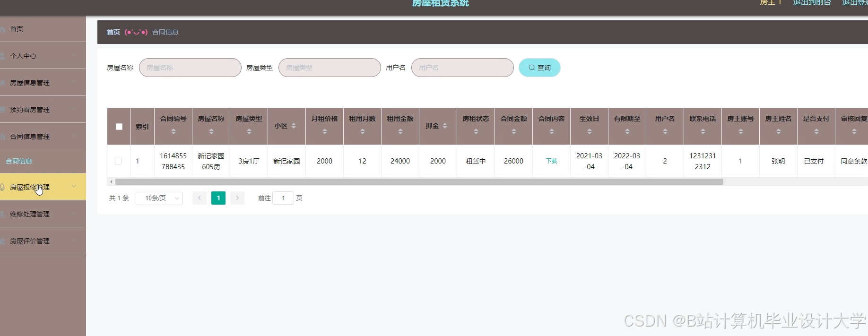Open 房屋评价管理 sidebar menu
The image size is (868, 336).
43,241
